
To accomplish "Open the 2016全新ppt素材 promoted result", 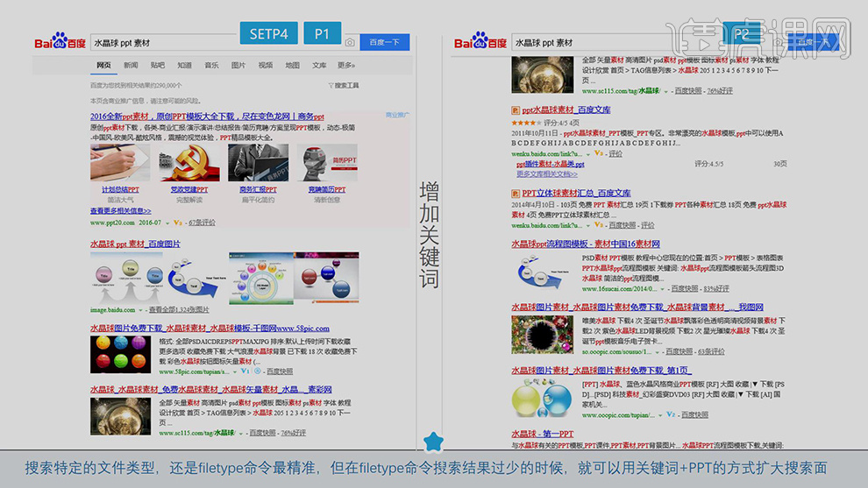I will tap(207, 117).
